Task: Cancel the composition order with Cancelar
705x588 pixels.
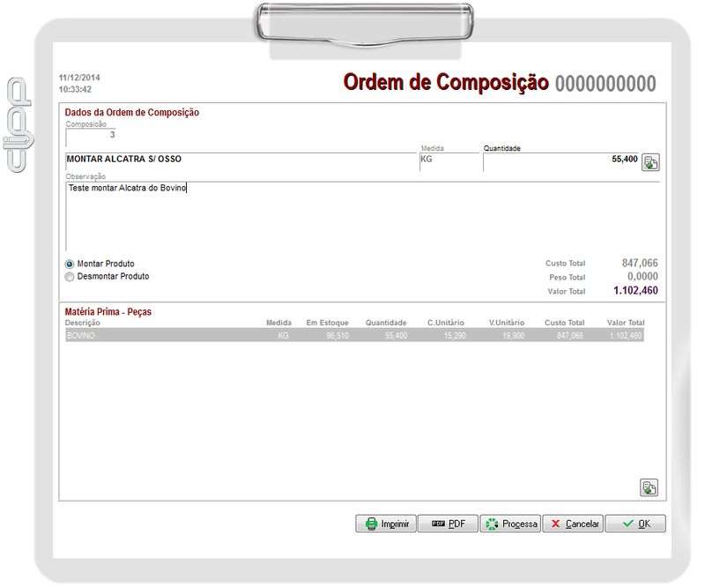Action: 573,524
